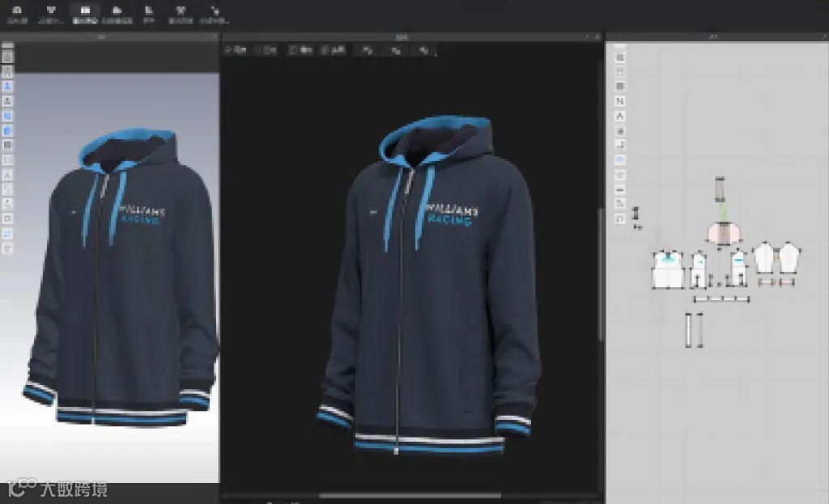Screen dimensions: 829x504
Task: Select the second mode icon in top toolbar
Action: (51, 15)
